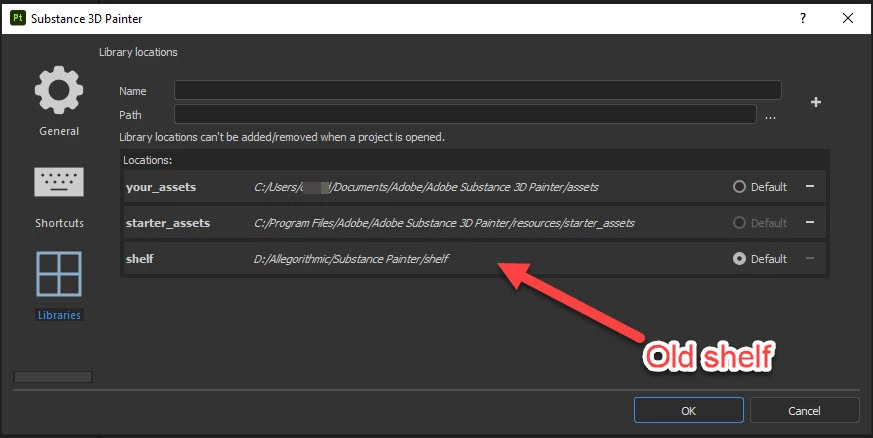Open the Shortcuts keyboard icon

pyautogui.click(x=59, y=181)
